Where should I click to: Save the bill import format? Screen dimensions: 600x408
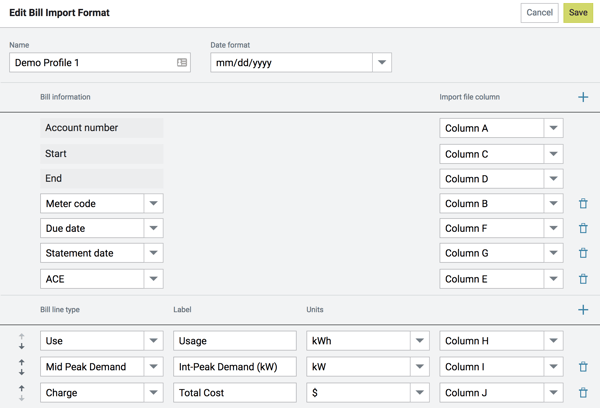(x=577, y=13)
